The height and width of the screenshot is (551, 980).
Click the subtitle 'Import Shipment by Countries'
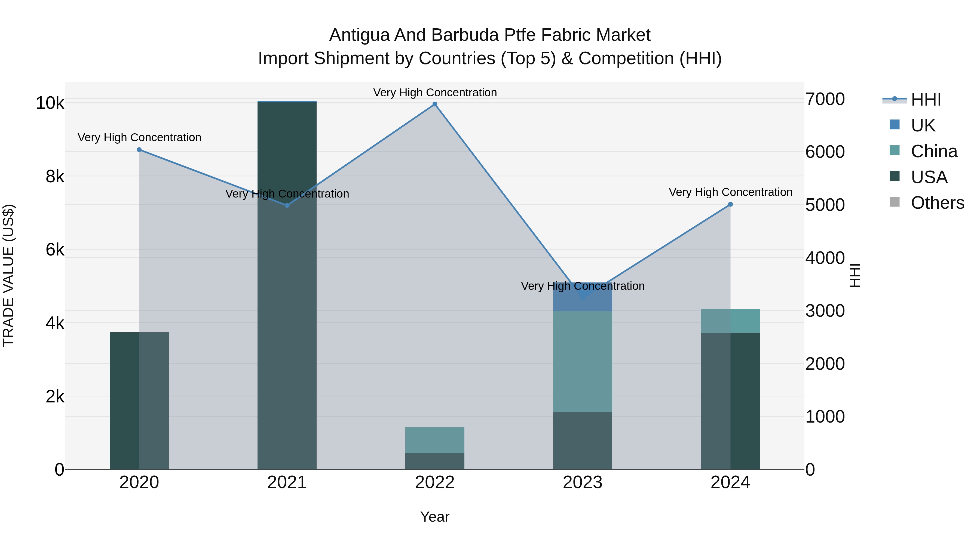point(377,59)
